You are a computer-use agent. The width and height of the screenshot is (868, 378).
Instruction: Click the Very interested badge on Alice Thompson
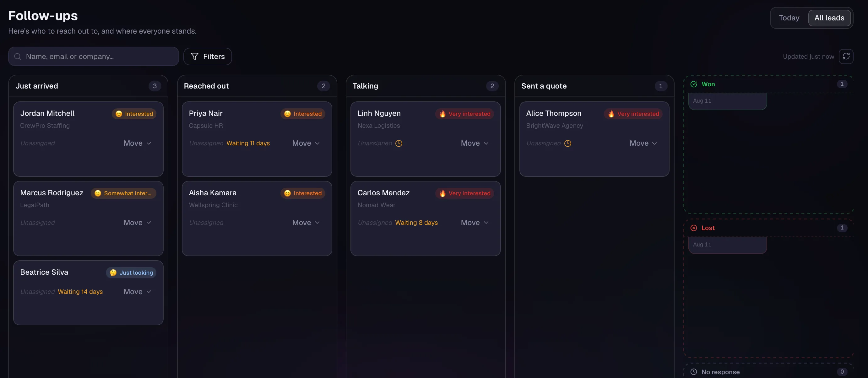[633, 114]
